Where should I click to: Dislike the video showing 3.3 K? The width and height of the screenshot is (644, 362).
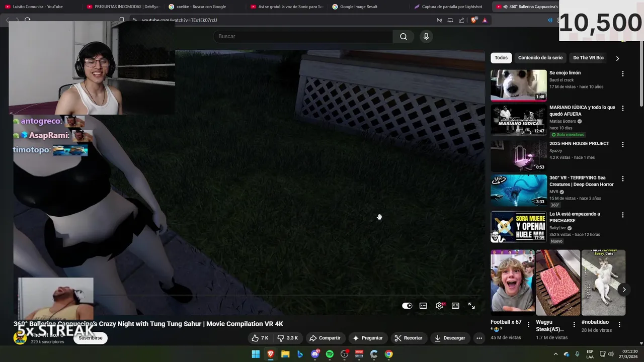[x=288, y=338]
